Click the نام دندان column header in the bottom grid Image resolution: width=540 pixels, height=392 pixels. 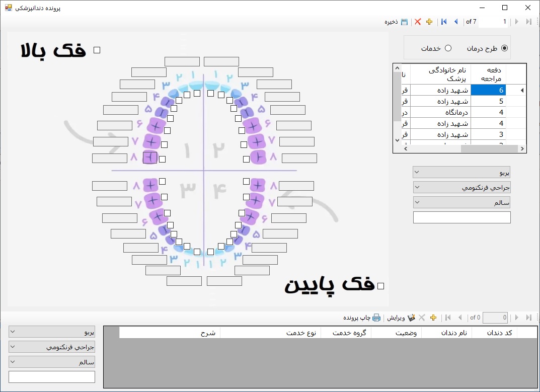pyautogui.click(x=446, y=333)
